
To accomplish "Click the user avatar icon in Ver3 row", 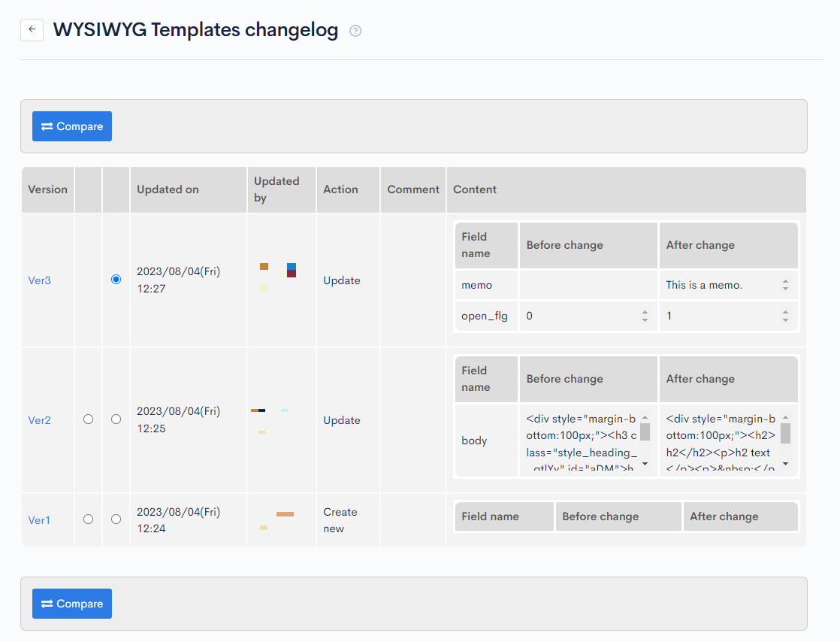I will [x=263, y=266].
